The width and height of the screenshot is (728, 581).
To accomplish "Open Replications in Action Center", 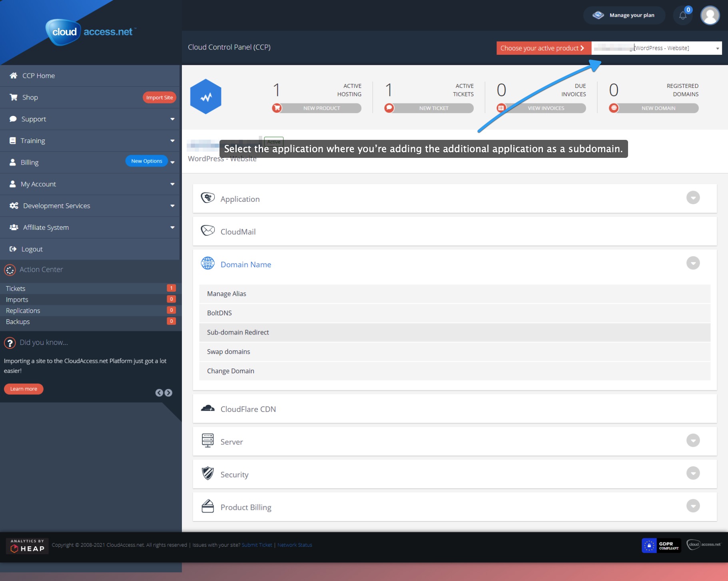I will tap(91, 310).
